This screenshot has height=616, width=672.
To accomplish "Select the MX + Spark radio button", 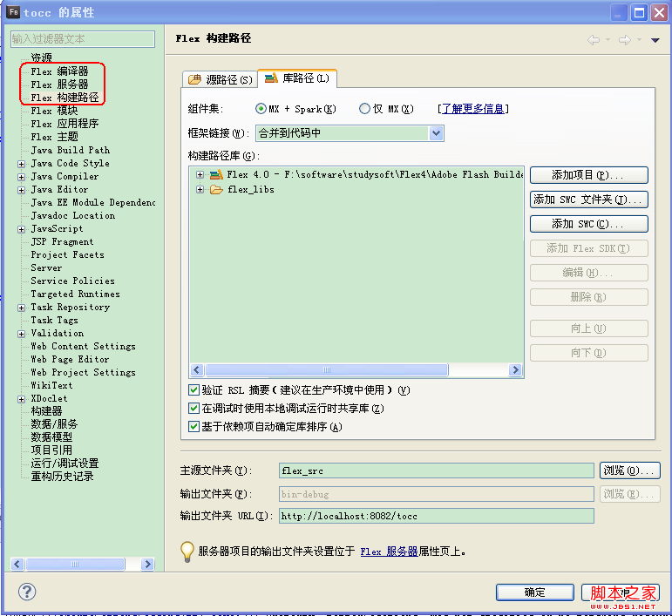I will [261, 109].
